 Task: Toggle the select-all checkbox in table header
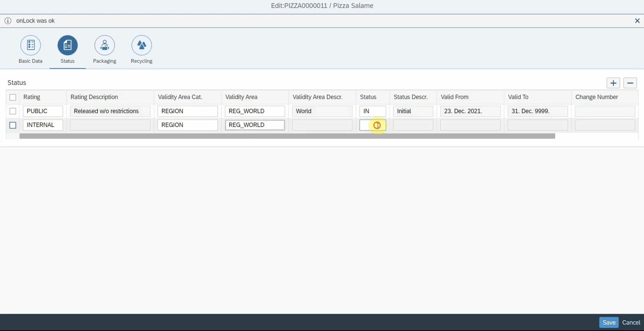tap(13, 97)
